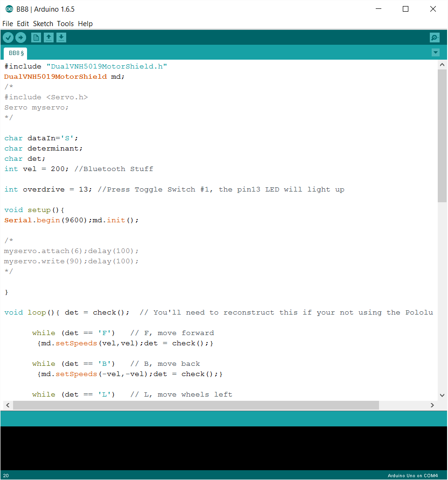Click the Verify sketch checkmark icon
Screen dimensions: 448x480
point(8,37)
